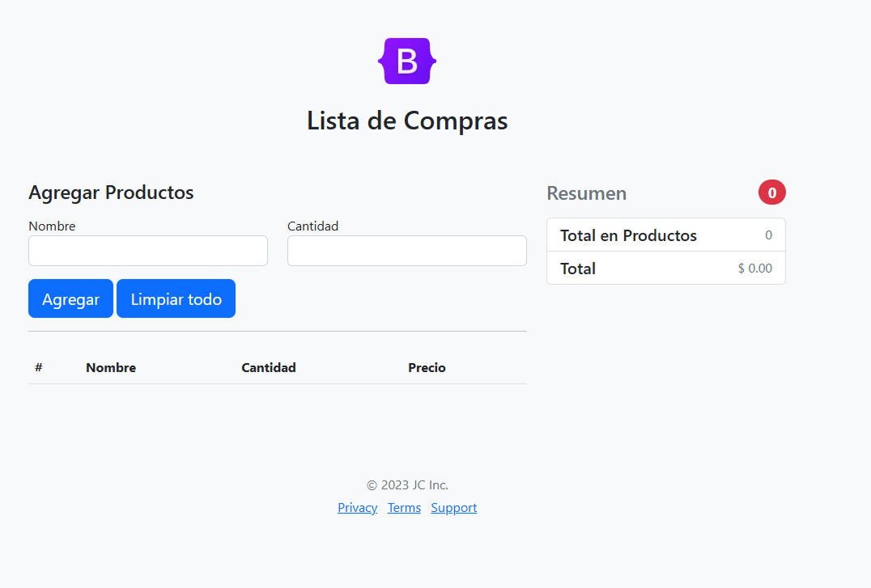Click the Agregar Productos heading

[111, 192]
